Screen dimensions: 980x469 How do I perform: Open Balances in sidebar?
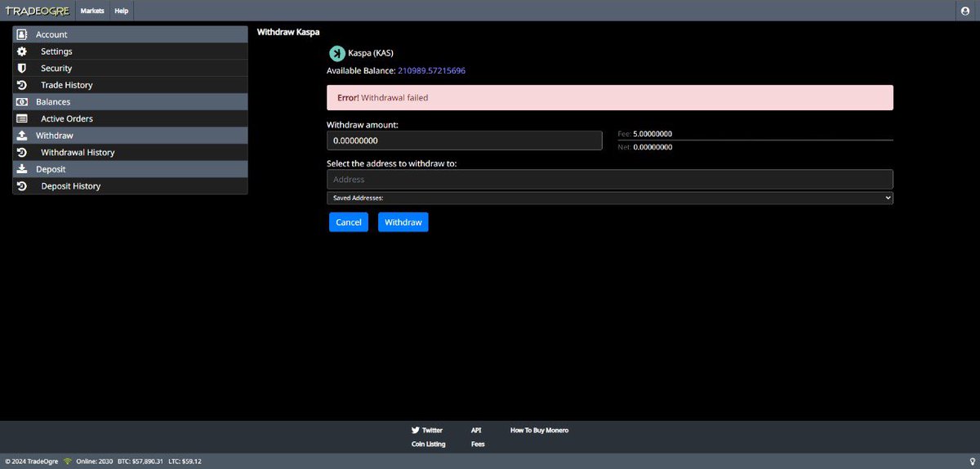click(130, 102)
